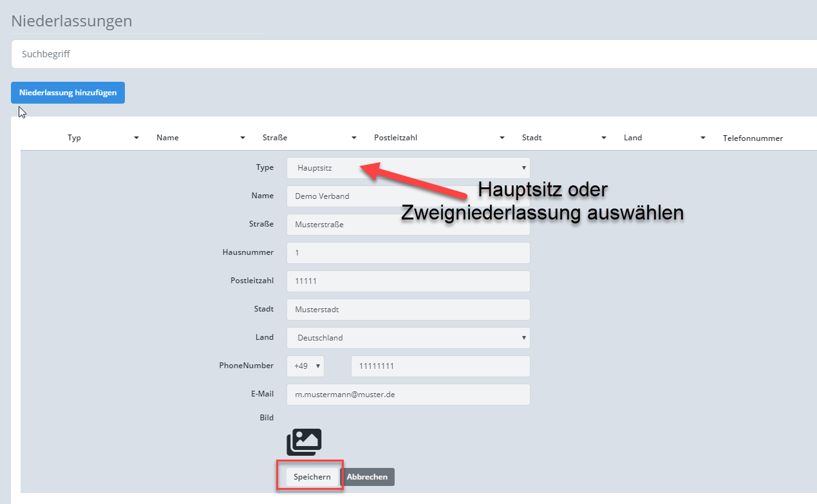The height and width of the screenshot is (504, 817).
Task: Click the Hausnummer input field
Action: 408,253
